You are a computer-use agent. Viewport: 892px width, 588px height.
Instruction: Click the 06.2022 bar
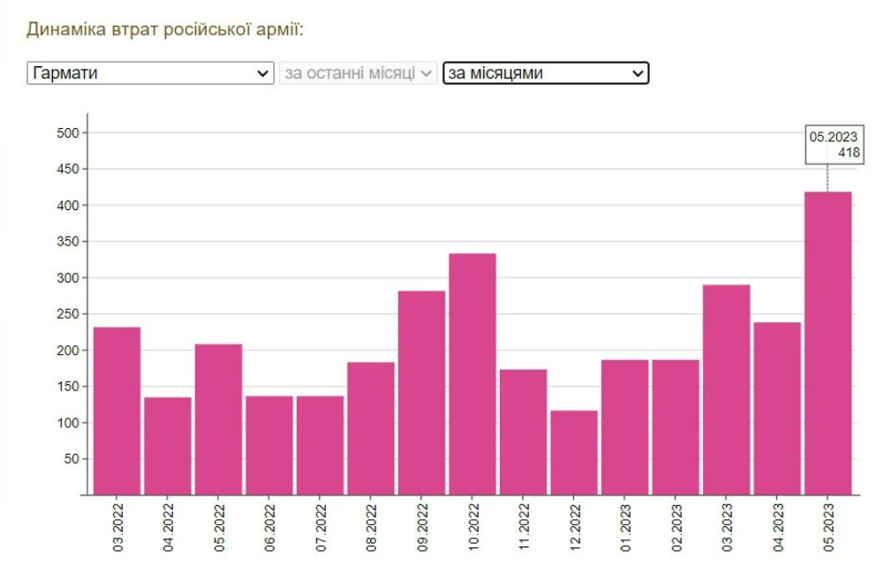269,445
